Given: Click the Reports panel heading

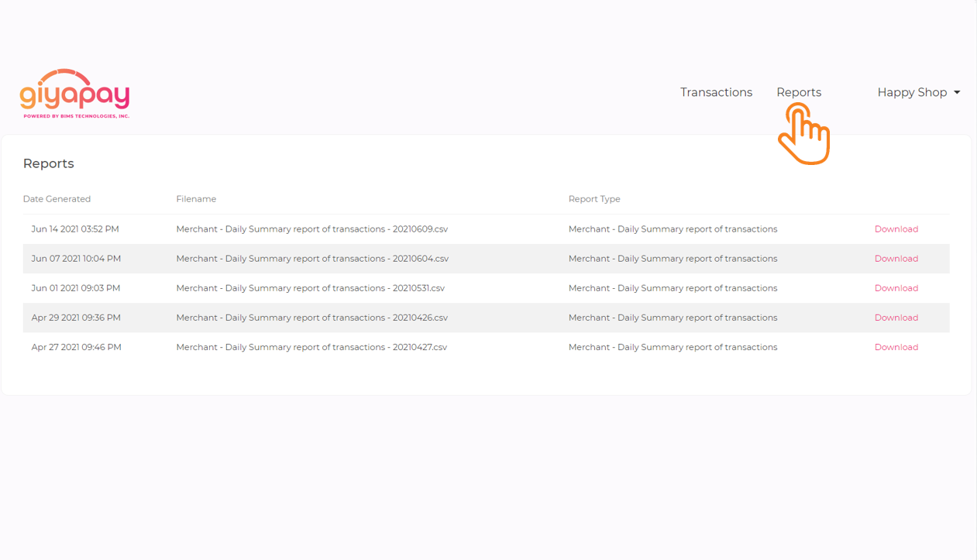Looking at the screenshot, I should (48, 163).
